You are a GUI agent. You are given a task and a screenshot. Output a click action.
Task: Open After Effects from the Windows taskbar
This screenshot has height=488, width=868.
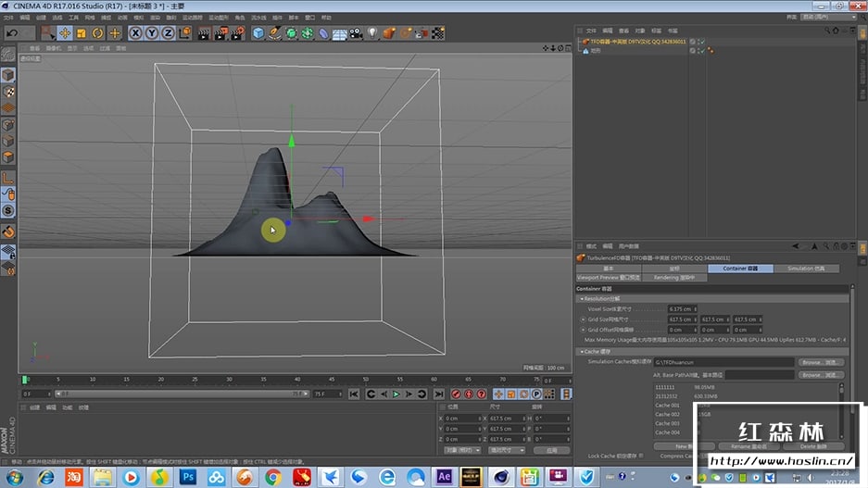pyautogui.click(x=444, y=476)
